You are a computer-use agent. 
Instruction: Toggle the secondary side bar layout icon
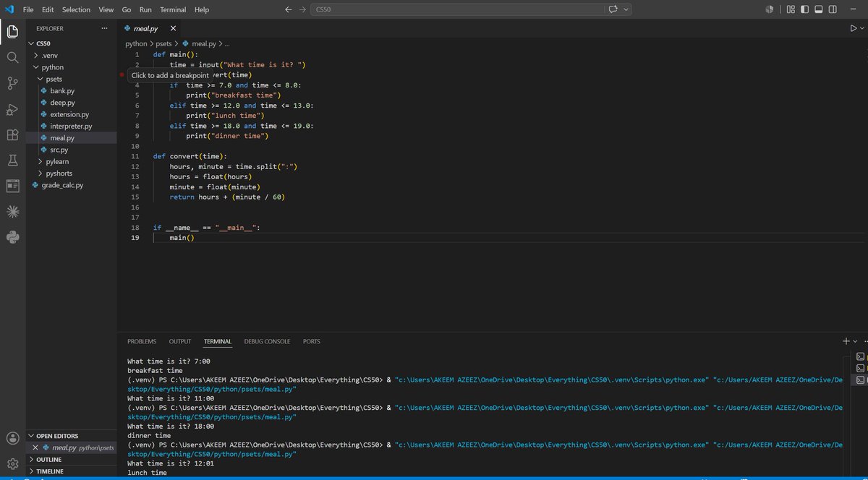pyautogui.click(x=833, y=9)
